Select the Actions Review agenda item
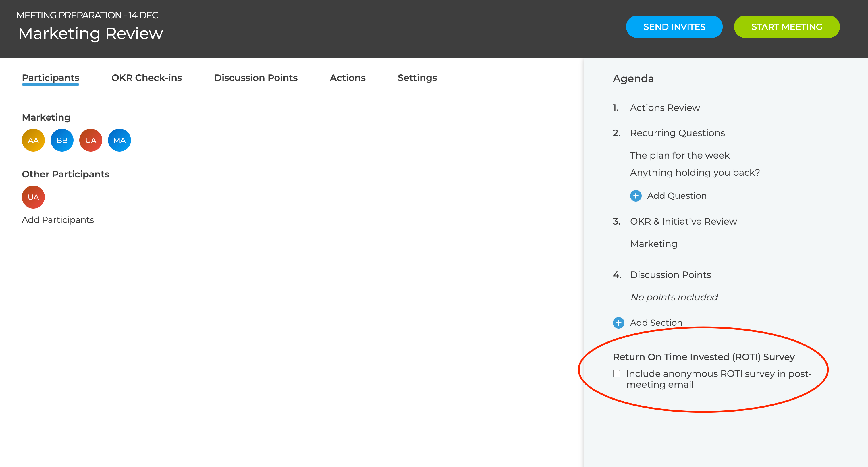The height and width of the screenshot is (467, 868). point(665,108)
